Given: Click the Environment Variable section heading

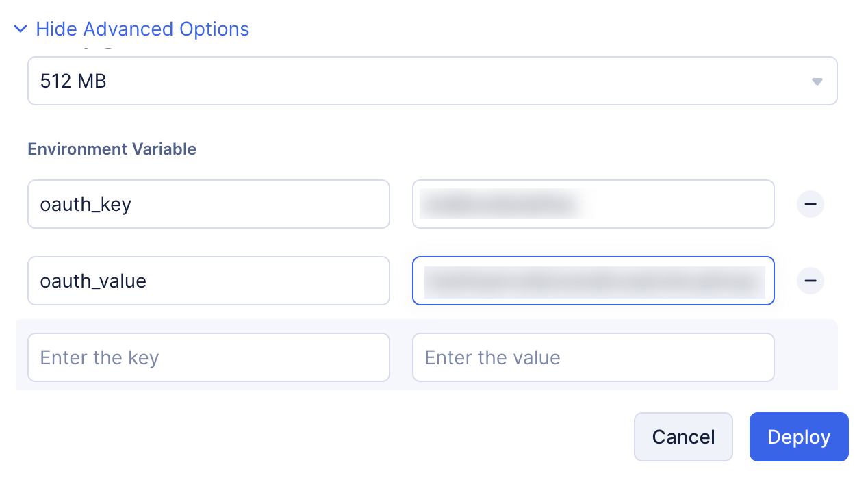Looking at the screenshot, I should click(x=112, y=149).
